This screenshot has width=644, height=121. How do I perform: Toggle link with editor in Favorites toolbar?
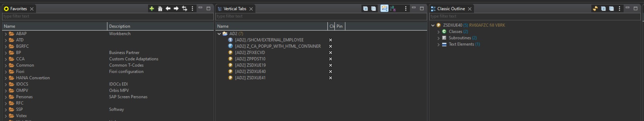coord(184,9)
